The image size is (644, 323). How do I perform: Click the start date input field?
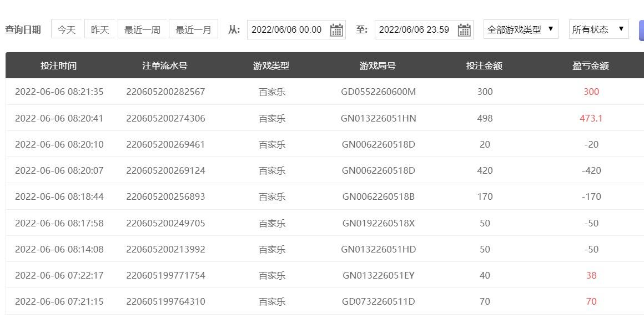[286, 30]
